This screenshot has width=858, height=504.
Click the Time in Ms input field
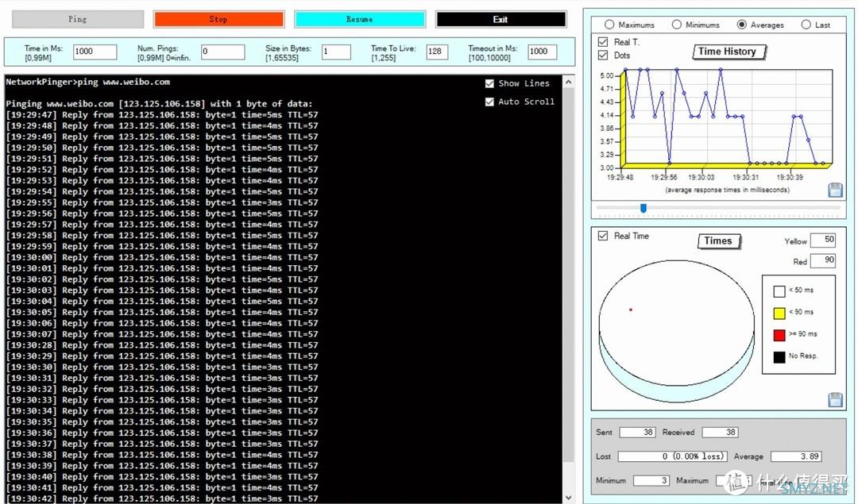tap(95, 52)
